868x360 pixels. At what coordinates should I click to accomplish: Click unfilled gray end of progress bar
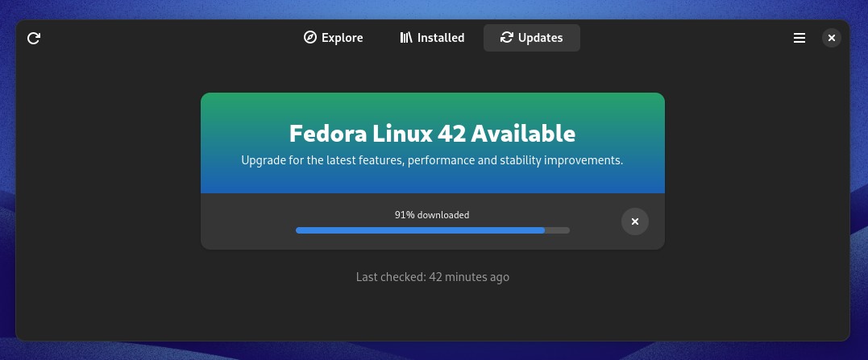pyautogui.click(x=557, y=230)
